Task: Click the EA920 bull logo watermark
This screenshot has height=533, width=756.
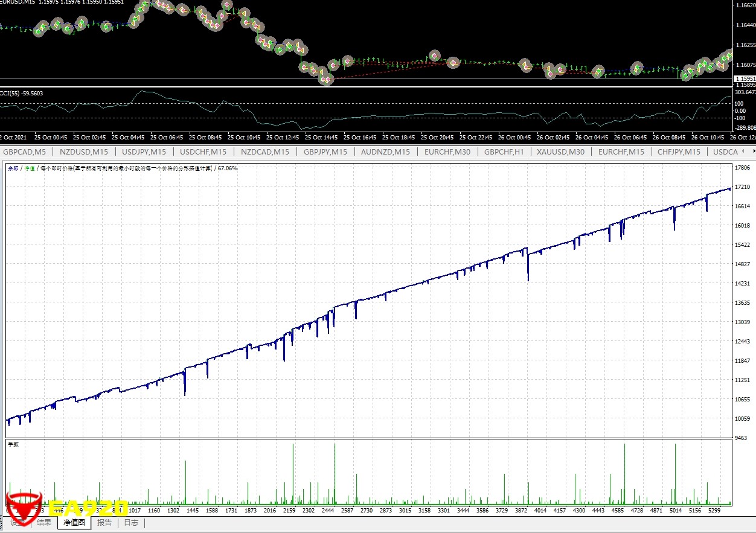Action: pyautogui.click(x=24, y=506)
